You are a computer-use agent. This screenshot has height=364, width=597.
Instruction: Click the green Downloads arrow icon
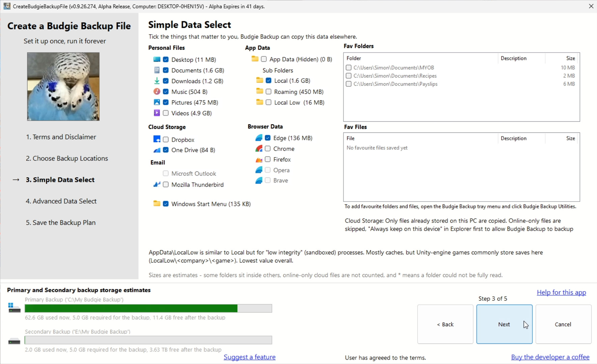(157, 81)
